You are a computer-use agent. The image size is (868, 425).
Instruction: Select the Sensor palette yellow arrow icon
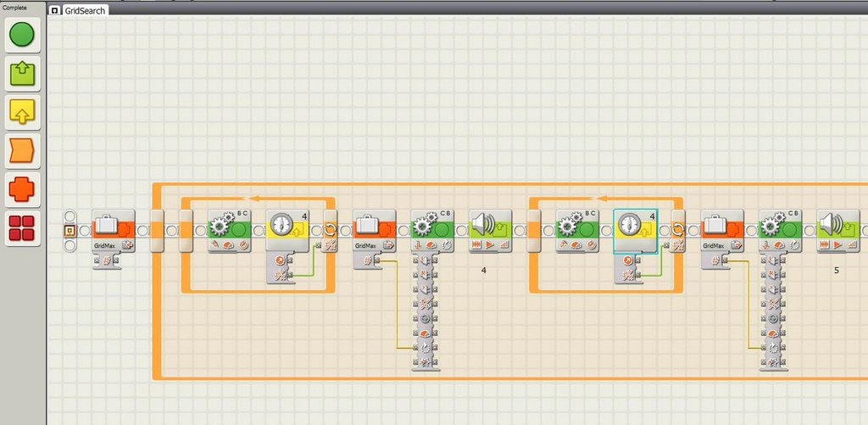pos(21,112)
